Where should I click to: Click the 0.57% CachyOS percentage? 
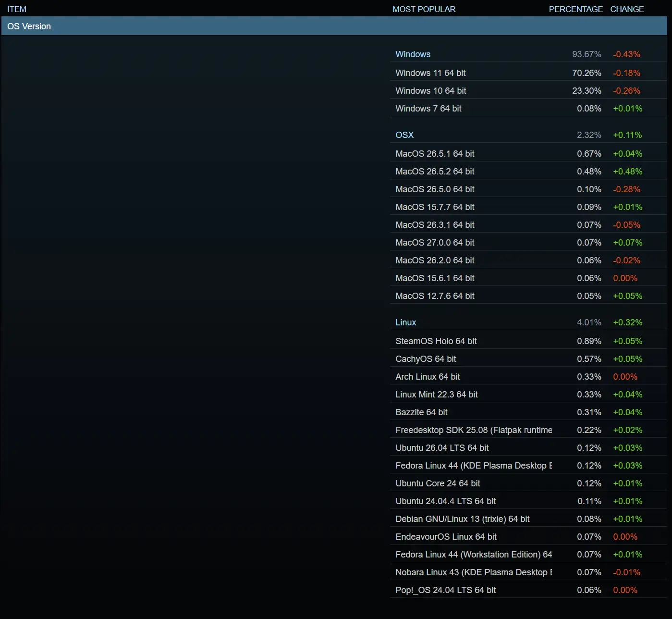tap(589, 359)
